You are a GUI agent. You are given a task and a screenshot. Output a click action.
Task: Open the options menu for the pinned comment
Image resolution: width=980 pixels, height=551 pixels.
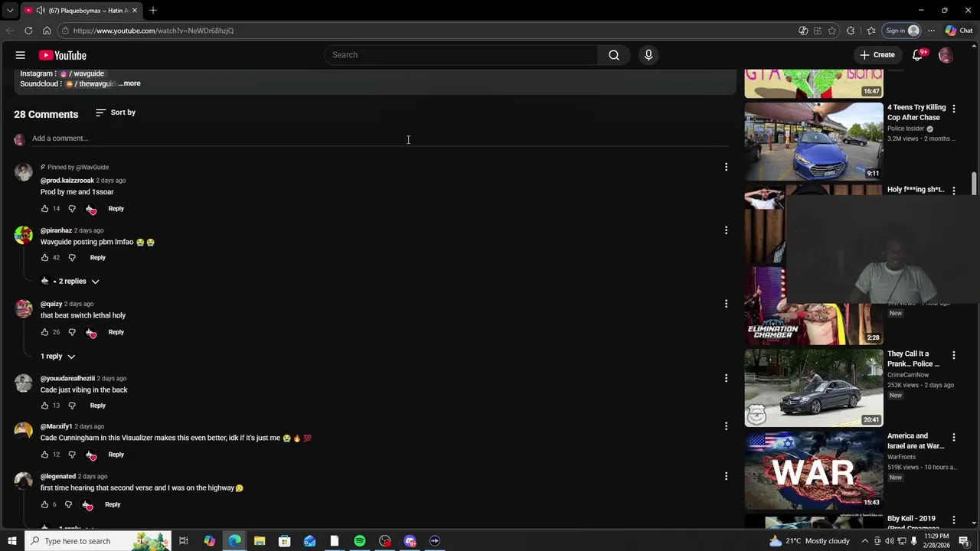726,167
